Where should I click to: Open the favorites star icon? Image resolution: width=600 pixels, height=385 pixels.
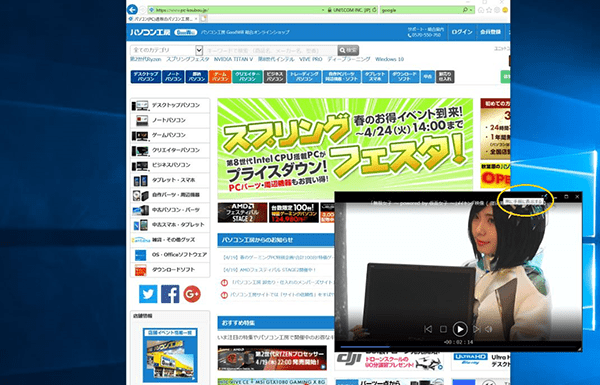pyautogui.click(x=489, y=10)
